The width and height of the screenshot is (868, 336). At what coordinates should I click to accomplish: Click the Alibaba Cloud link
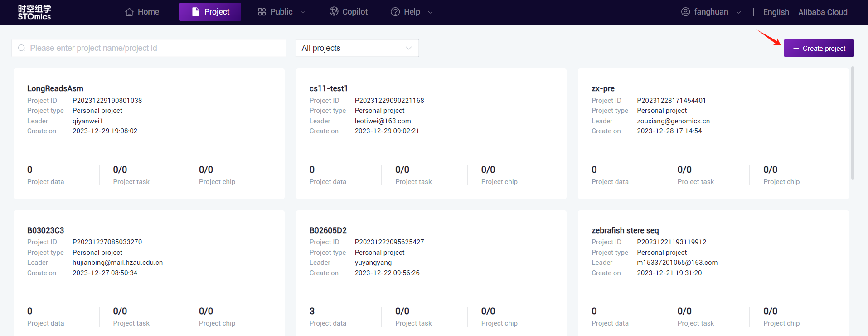(823, 12)
